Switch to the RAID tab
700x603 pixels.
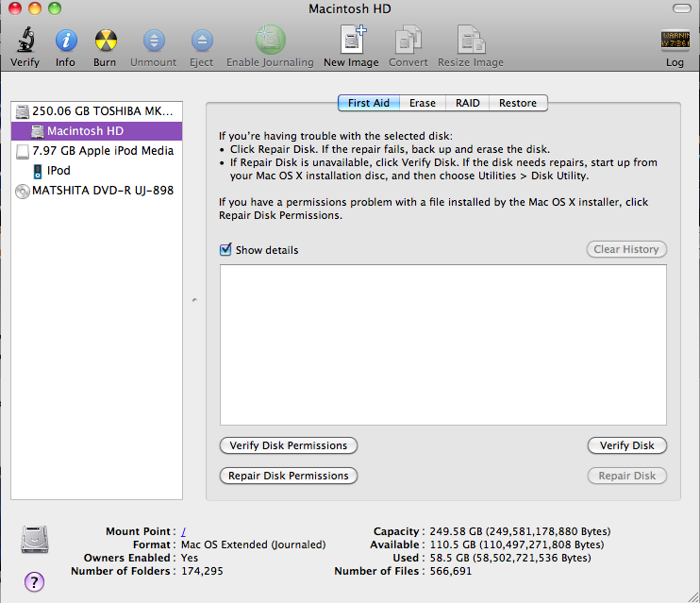click(467, 103)
